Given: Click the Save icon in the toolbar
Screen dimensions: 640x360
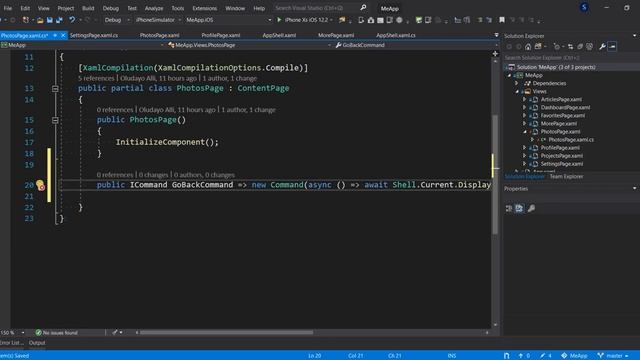Looking at the screenshot, I should point(49,20).
